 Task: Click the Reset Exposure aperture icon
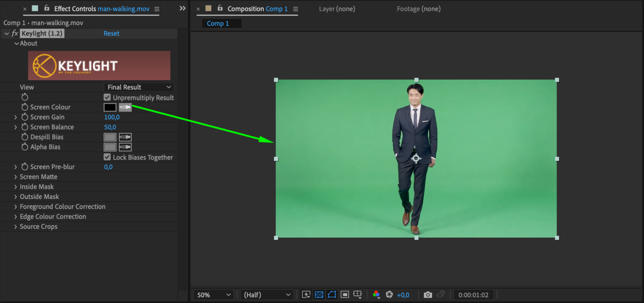click(389, 295)
